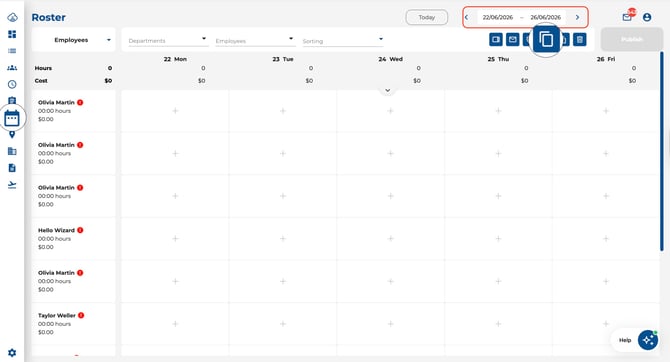Click the start date 22/06/2026 field
The height and width of the screenshot is (362, 670).
(x=497, y=18)
